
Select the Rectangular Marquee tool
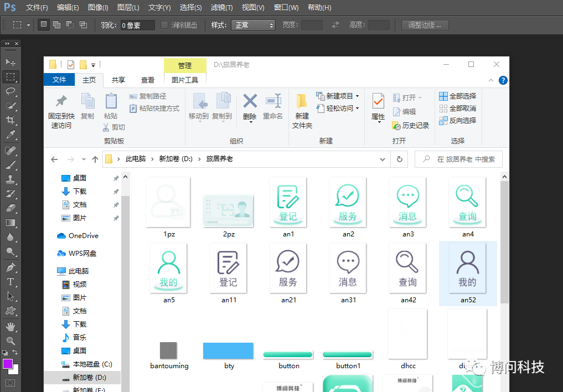click(x=11, y=76)
